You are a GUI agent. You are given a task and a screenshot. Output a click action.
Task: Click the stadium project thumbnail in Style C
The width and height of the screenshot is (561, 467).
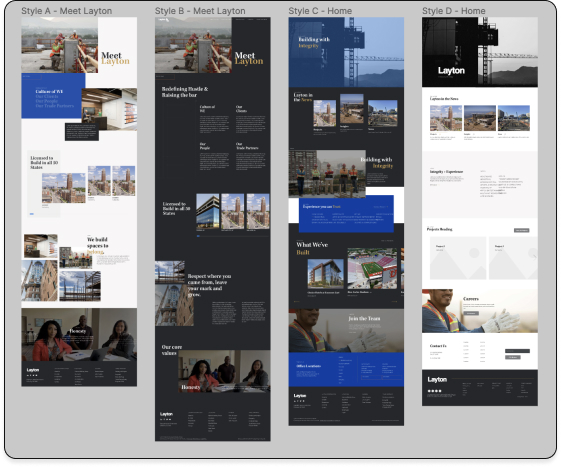coord(372,268)
